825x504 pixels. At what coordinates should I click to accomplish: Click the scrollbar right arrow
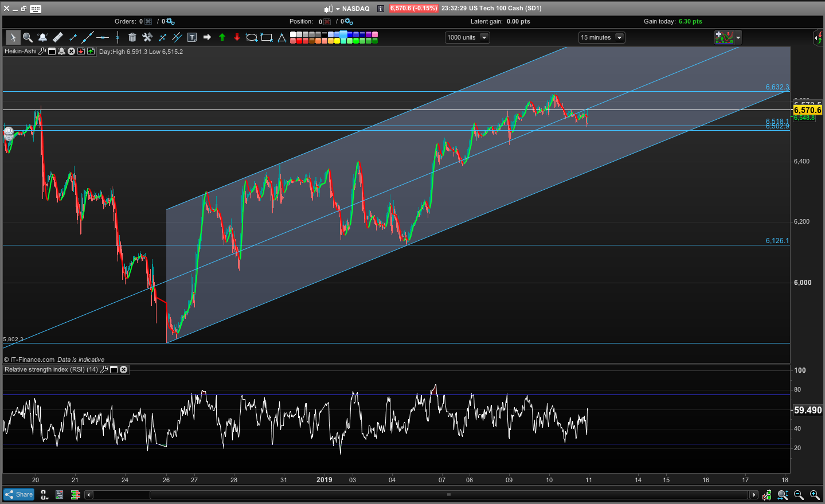(754, 494)
